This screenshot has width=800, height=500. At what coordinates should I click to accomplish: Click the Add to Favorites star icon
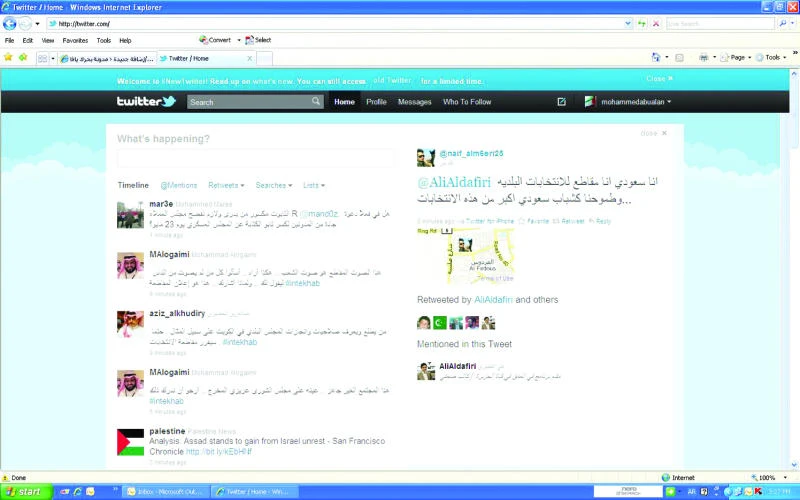(23, 57)
